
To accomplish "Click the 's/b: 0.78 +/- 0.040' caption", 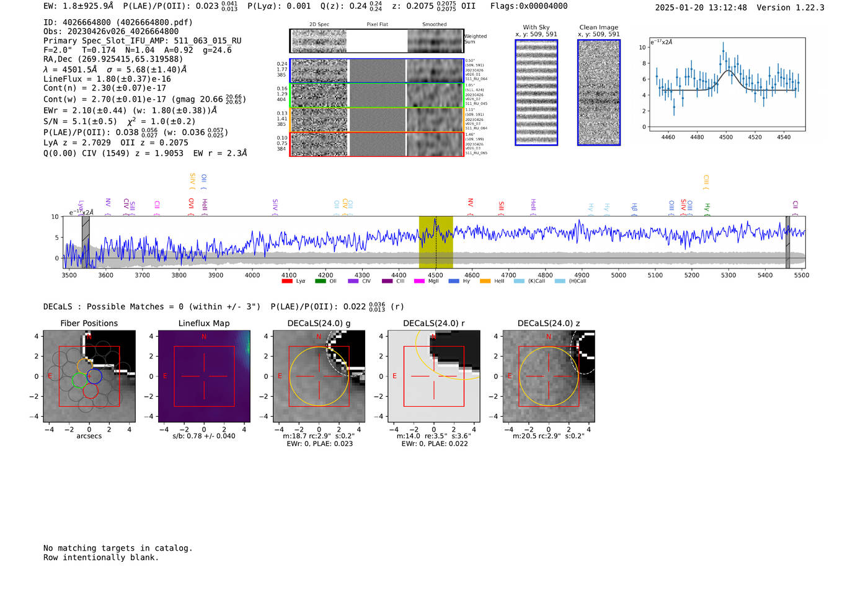I will pos(204,436).
